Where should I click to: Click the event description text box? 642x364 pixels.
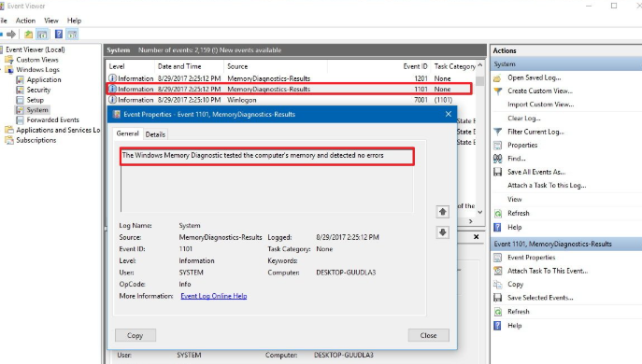tap(267, 180)
